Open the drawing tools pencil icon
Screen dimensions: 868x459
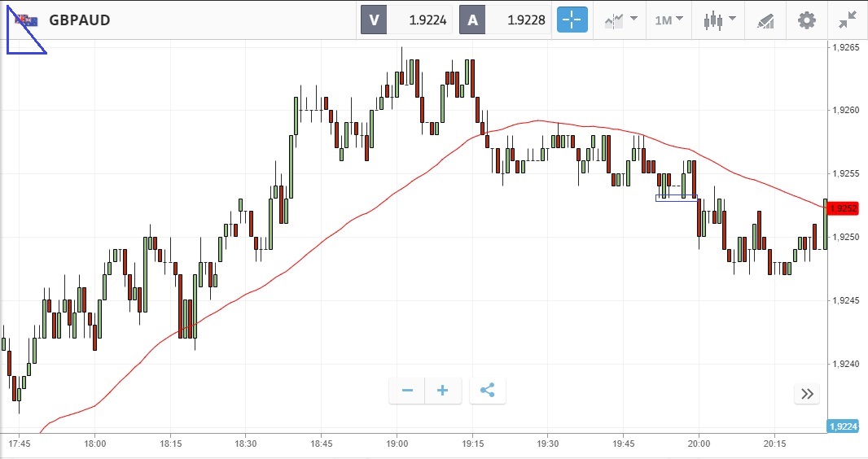coord(765,20)
